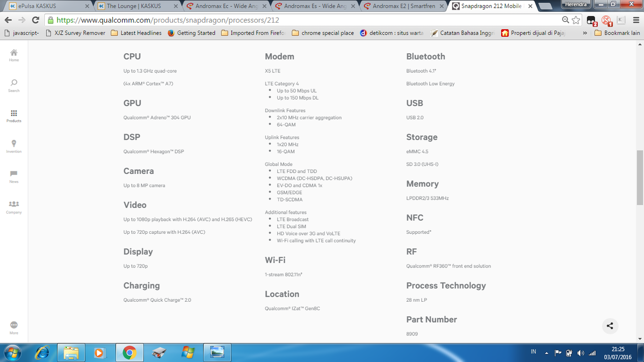Click the IN language indicator in taskbar
This screenshot has height=362, width=644.
tap(533, 351)
